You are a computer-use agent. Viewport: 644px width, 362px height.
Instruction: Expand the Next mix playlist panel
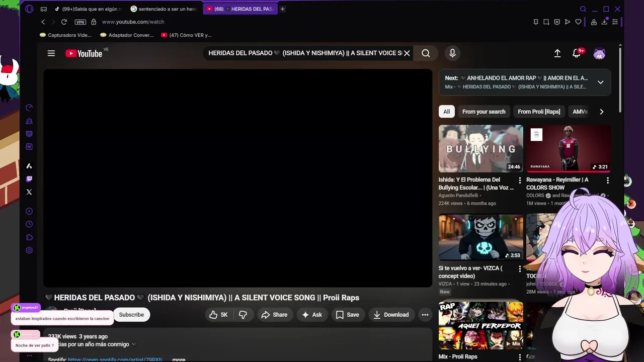coord(600,82)
